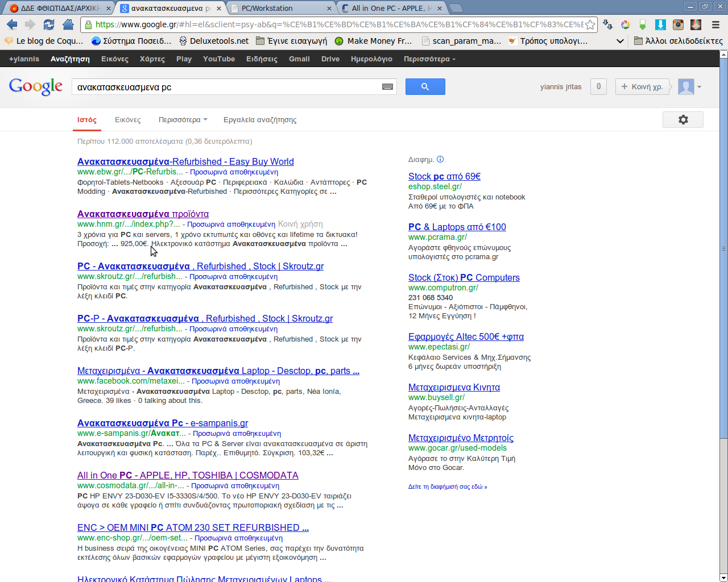Click the green download arrow extension

point(643,24)
